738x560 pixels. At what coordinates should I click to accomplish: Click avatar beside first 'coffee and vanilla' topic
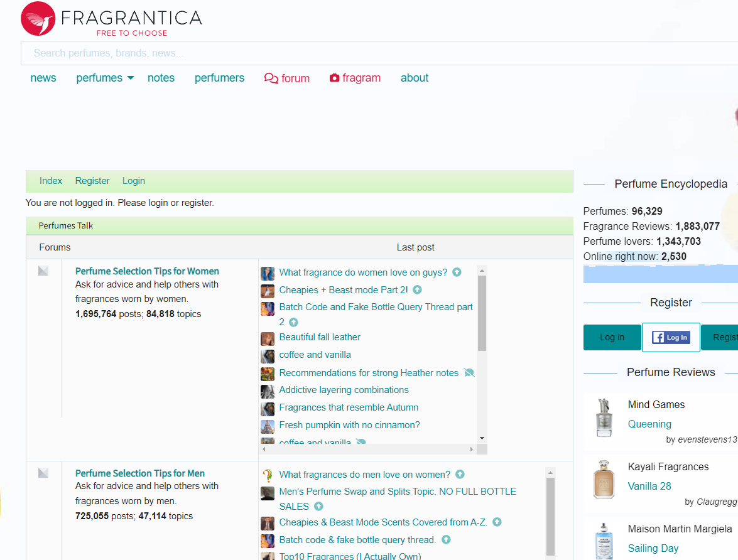pyautogui.click(x=268, y=356)
